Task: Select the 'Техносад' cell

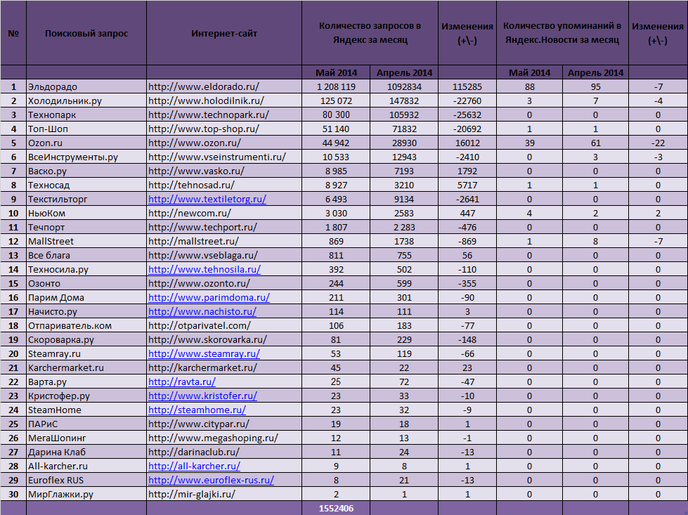Action: pyautogui.click(x=86, y=185)
